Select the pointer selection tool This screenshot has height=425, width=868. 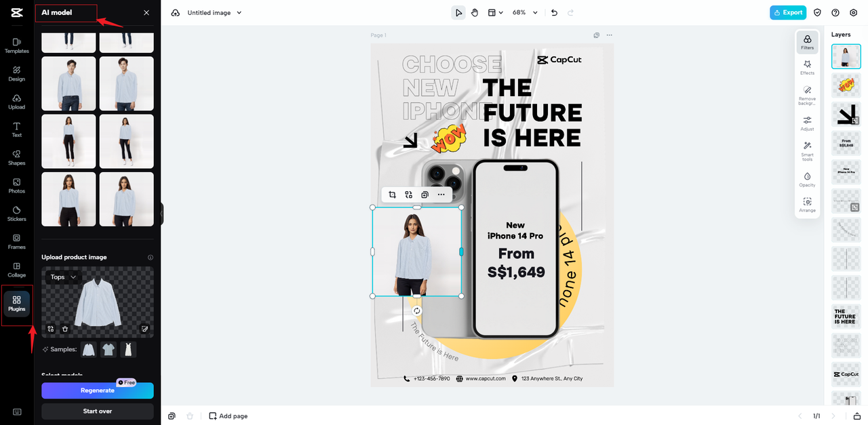(458, 12)
